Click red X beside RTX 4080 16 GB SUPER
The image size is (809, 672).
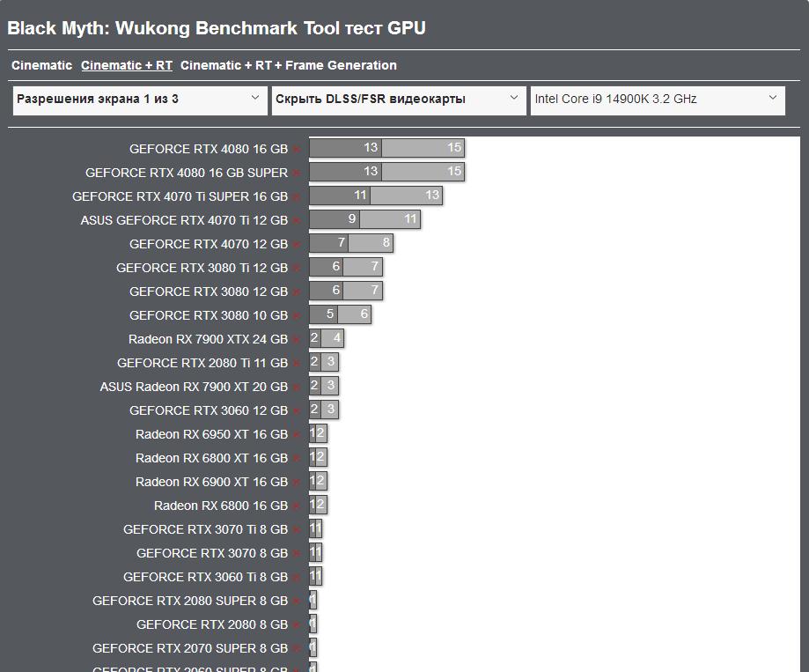click(x=296, y=173)
